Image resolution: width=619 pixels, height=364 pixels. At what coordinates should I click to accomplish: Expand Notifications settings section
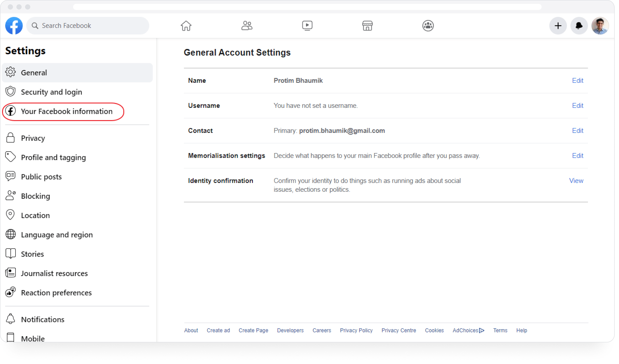click(42, 319)
